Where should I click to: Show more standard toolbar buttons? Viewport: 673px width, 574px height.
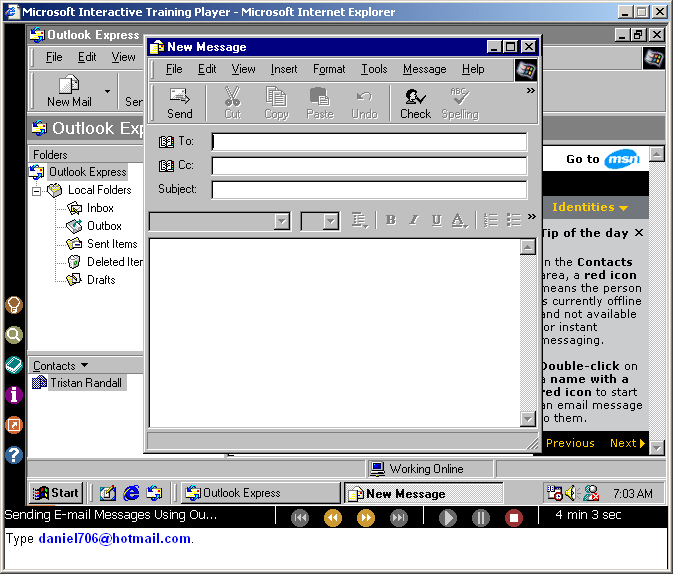coord(531,91)
